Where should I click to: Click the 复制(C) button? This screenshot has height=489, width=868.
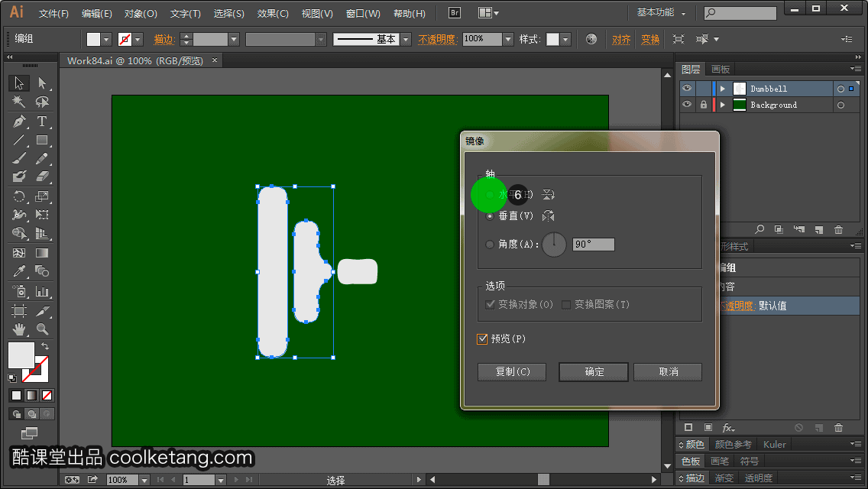point(512,371)
